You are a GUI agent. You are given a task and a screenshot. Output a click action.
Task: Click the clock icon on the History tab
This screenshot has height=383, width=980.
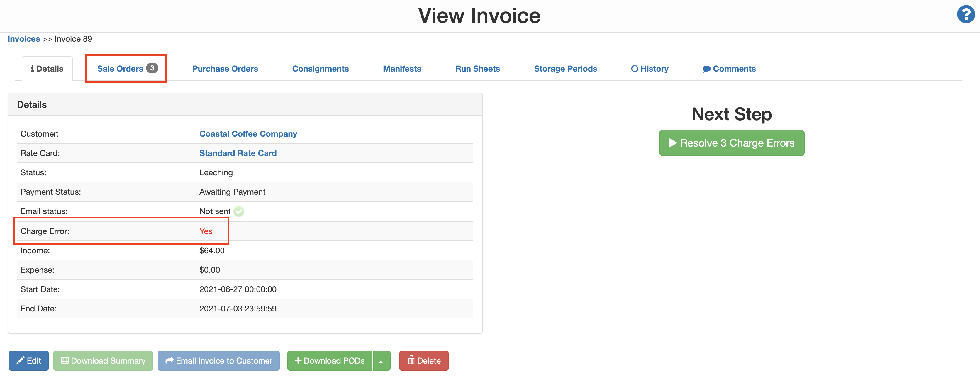click(x=635, y=68)
